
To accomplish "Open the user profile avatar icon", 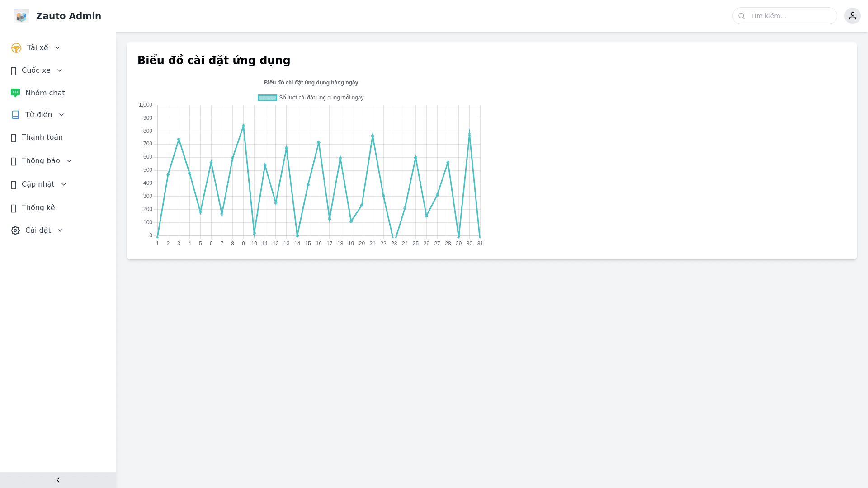I will [x=852, y=16].
